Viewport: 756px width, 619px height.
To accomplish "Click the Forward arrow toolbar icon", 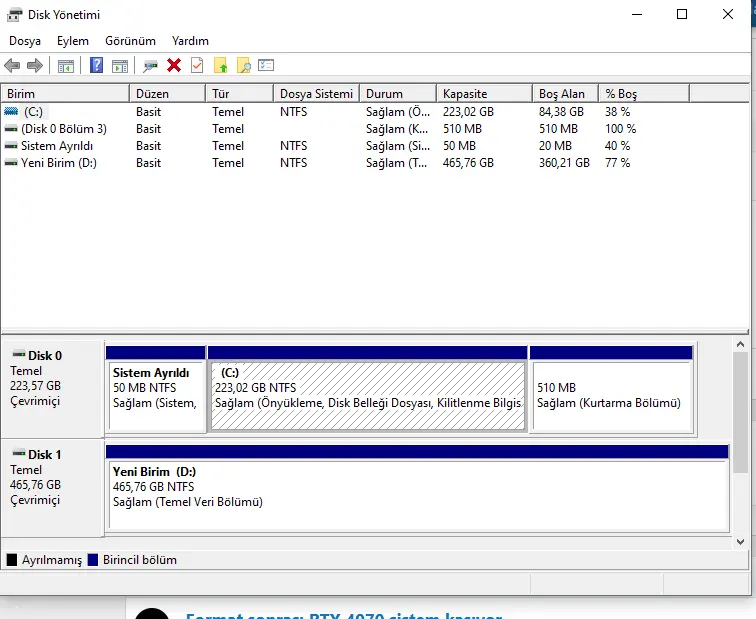I will 35,65.
